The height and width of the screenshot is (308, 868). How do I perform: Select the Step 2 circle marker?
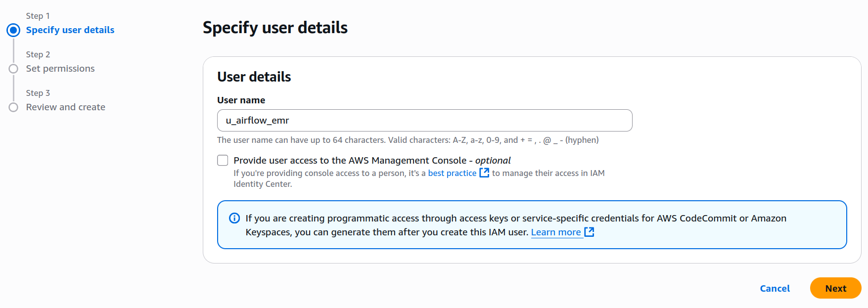pyautogui.click(x=13, y=69)
